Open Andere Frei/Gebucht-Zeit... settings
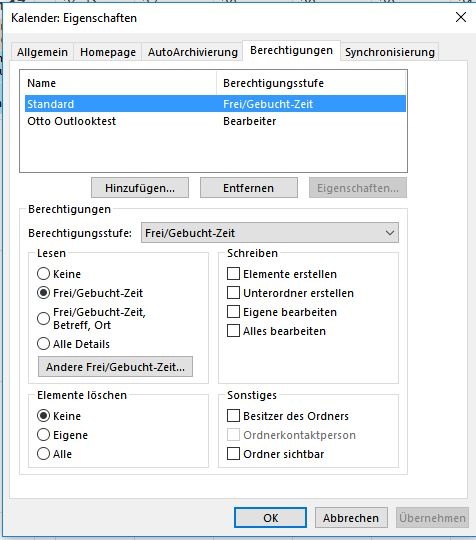476x540 pixels. click(x=115, y=367)
